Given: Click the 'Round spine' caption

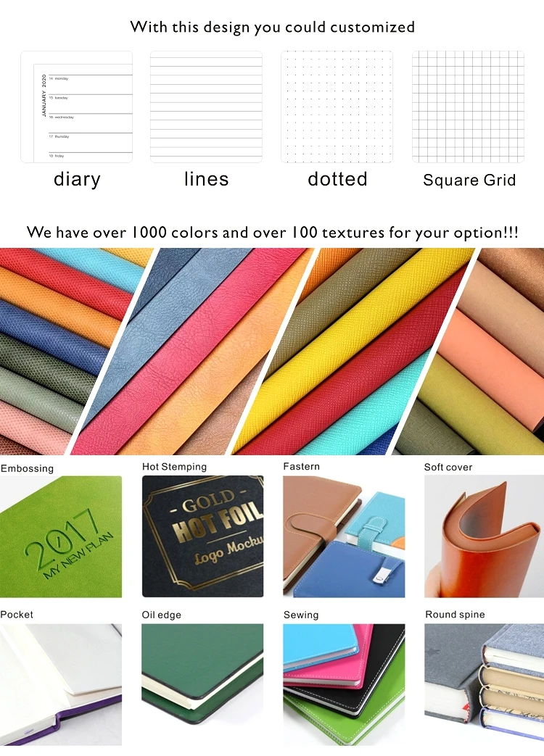Looking at the screenshot, I should (x=455, y=614).
